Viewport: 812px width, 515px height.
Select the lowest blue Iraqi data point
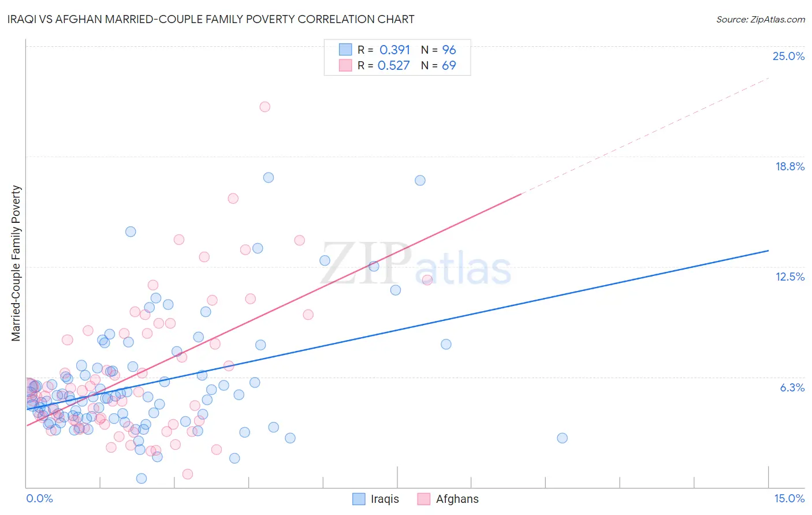[141, 478]
